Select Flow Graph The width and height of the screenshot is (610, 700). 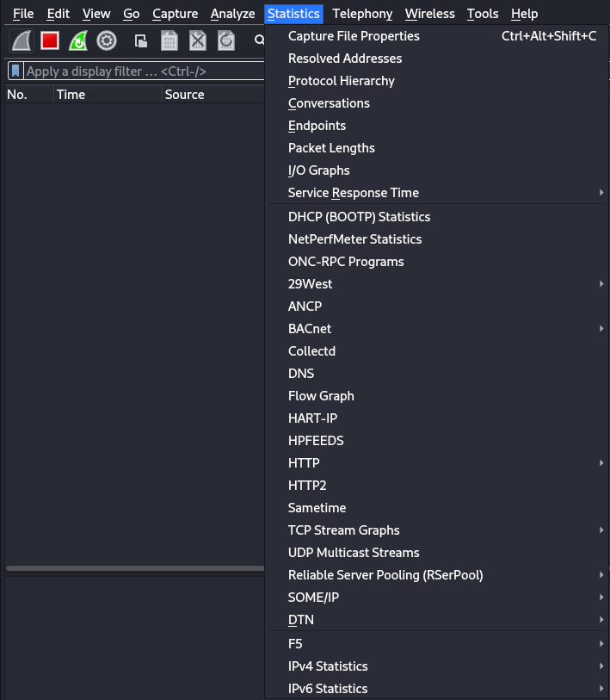[320, 395]
